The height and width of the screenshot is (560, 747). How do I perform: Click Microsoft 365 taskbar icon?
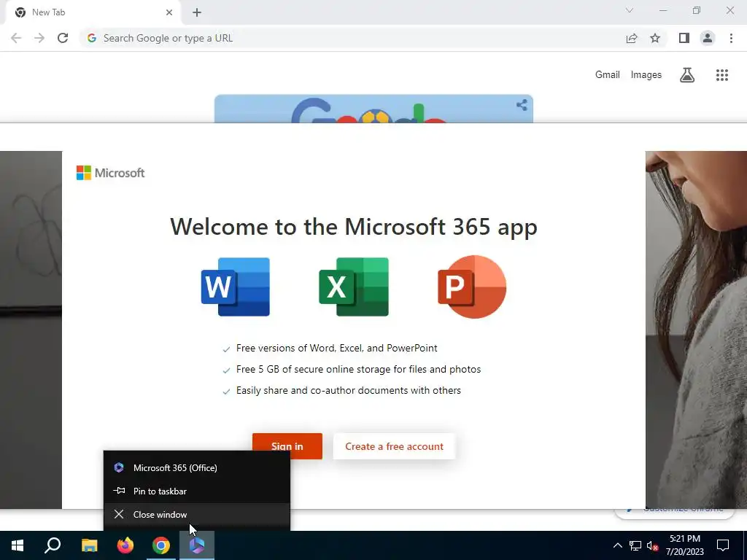pos(197,545)
